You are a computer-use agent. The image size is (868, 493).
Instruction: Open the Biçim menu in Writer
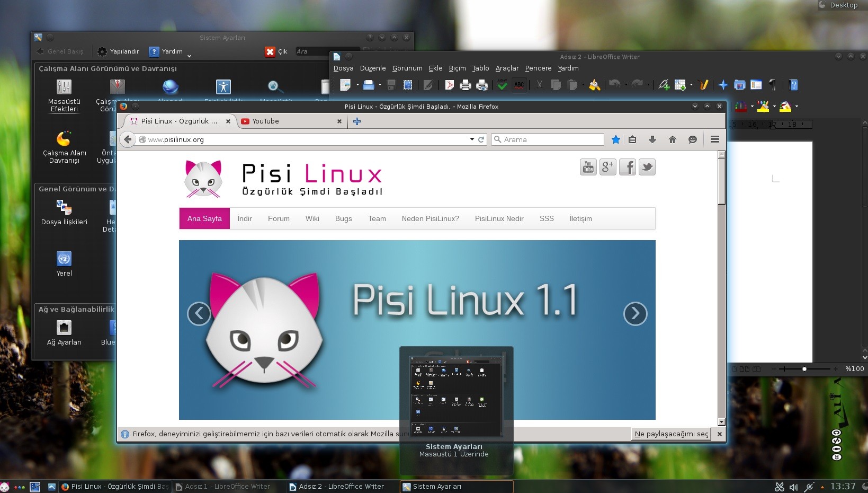[457, 68]
